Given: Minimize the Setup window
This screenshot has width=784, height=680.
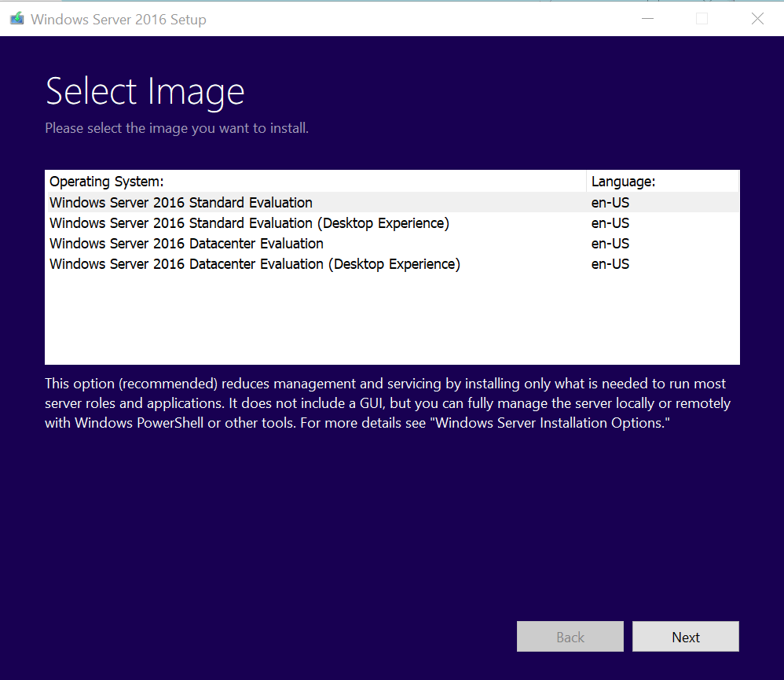Looking at the screenshot, I should click(647, 19).
